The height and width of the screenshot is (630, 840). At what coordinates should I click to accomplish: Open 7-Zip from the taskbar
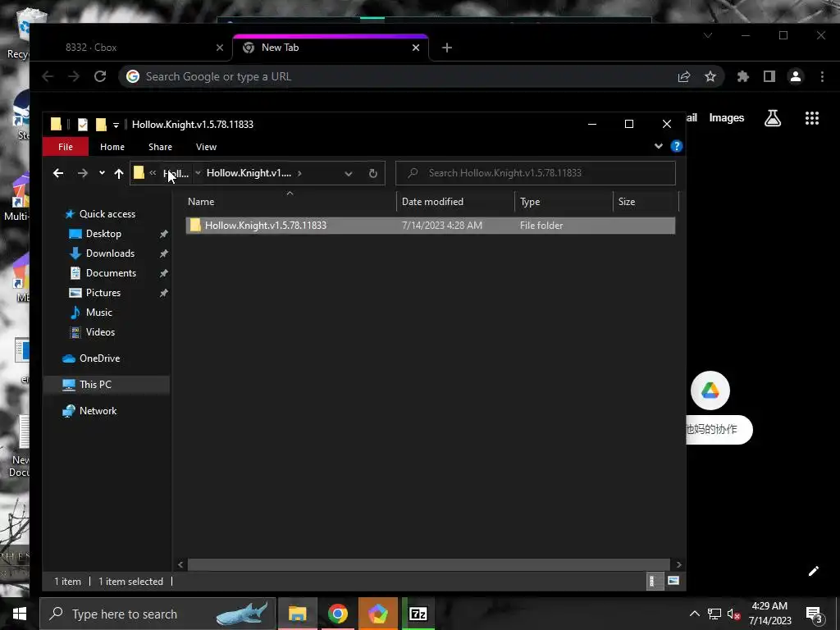[x=418, y=614]
